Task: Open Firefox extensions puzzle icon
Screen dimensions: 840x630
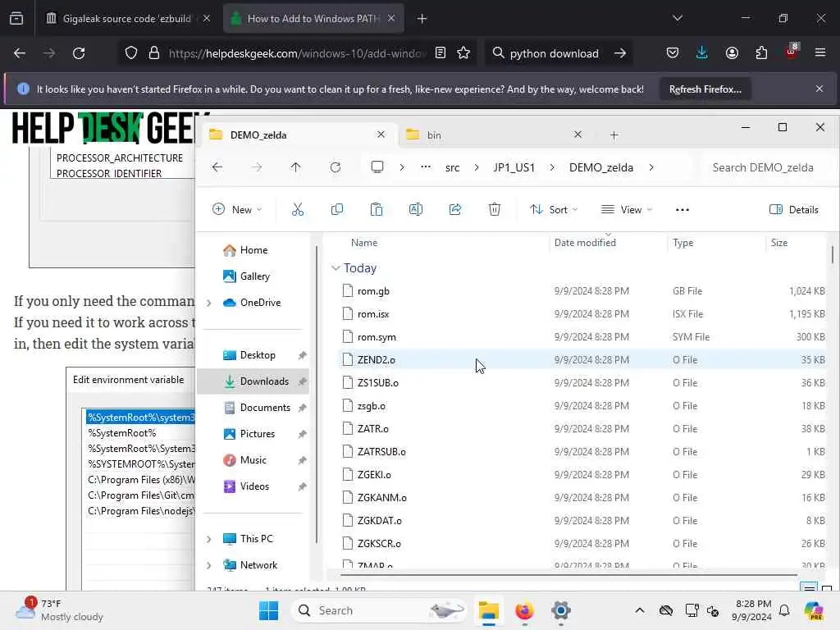Action: pyautogui.click(x=761, y=53)
